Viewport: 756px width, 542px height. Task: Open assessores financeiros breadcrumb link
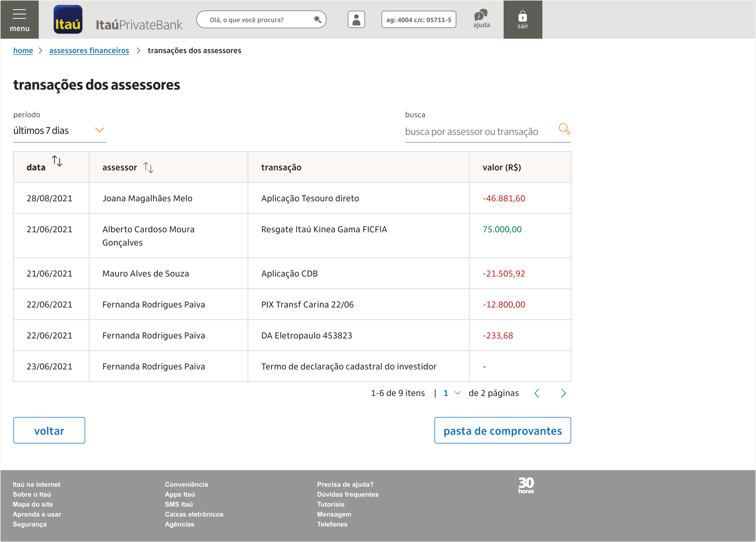click(x=89, y=51)
